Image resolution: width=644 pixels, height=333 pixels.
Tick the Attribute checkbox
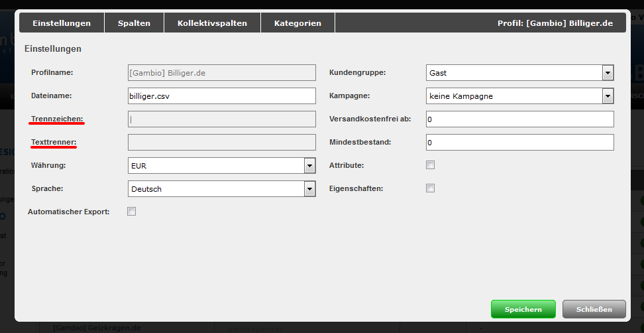430,165
